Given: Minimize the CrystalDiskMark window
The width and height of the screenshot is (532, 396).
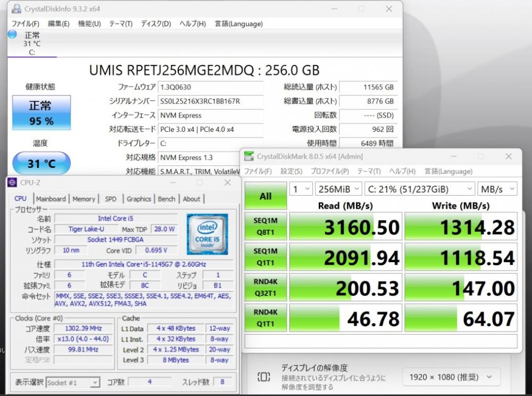Looking at the screenshot, I should (454, 156).
